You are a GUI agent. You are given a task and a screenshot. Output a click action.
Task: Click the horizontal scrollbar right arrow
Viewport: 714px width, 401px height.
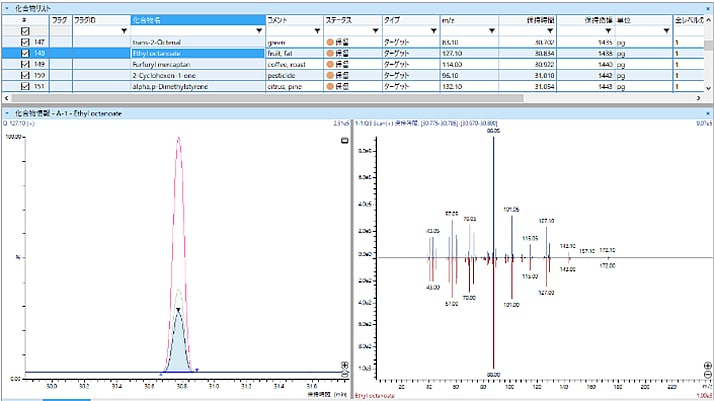[699, 98]
